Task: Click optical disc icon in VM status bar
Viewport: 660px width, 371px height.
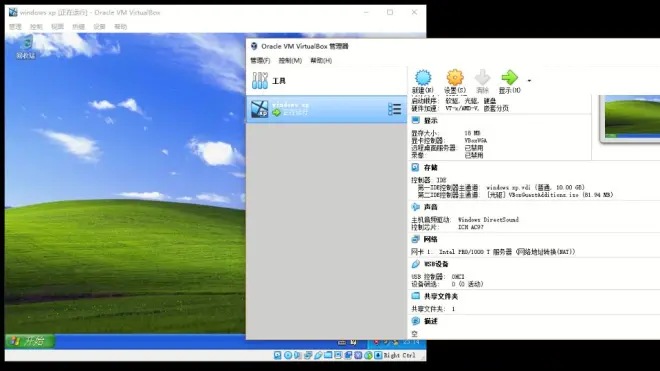Action: pyautogui.click(x=288, y=355)
